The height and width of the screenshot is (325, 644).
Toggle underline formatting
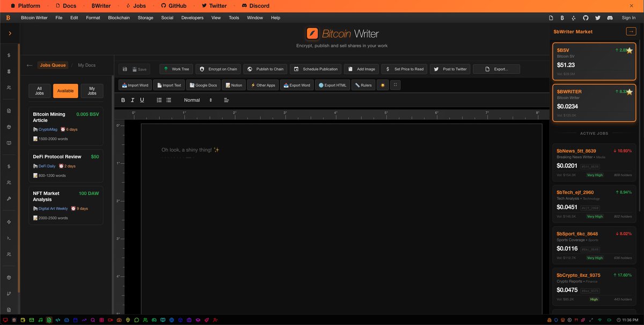[x=142, y=100]
